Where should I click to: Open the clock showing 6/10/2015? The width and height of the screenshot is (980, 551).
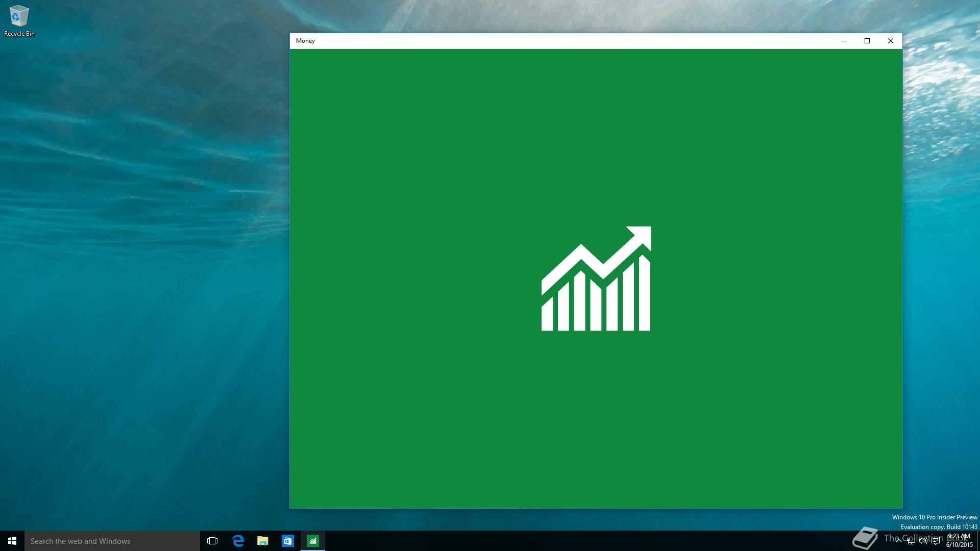[960, 541]
